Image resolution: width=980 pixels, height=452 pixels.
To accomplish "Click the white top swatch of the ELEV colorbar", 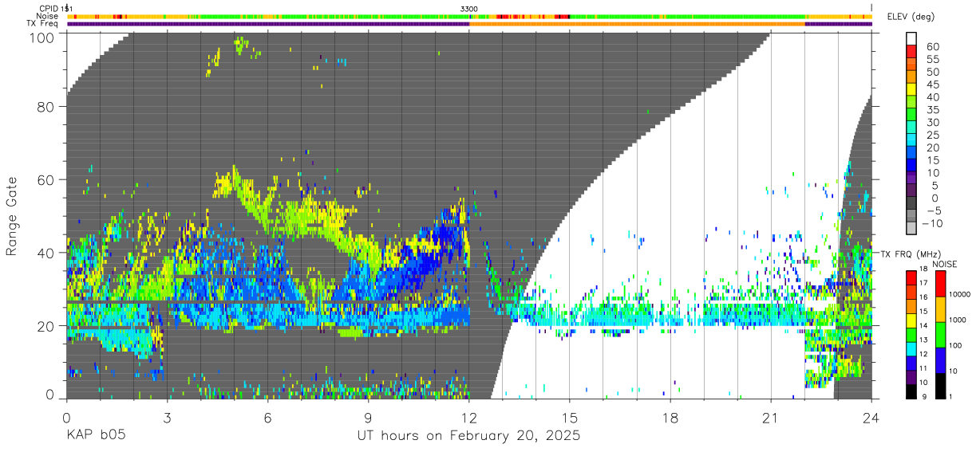I will (912, 38).
